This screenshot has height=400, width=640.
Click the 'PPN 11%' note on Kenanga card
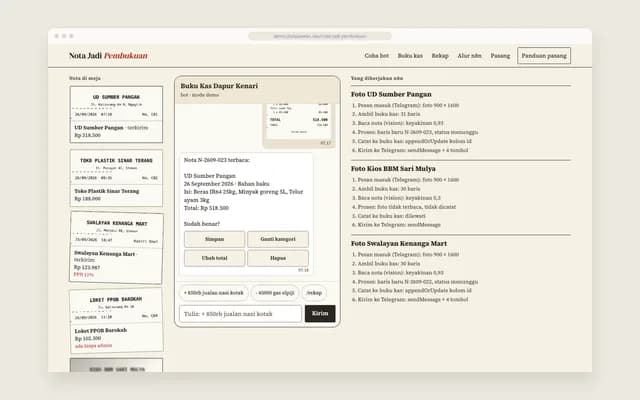[x=84, y=275]
